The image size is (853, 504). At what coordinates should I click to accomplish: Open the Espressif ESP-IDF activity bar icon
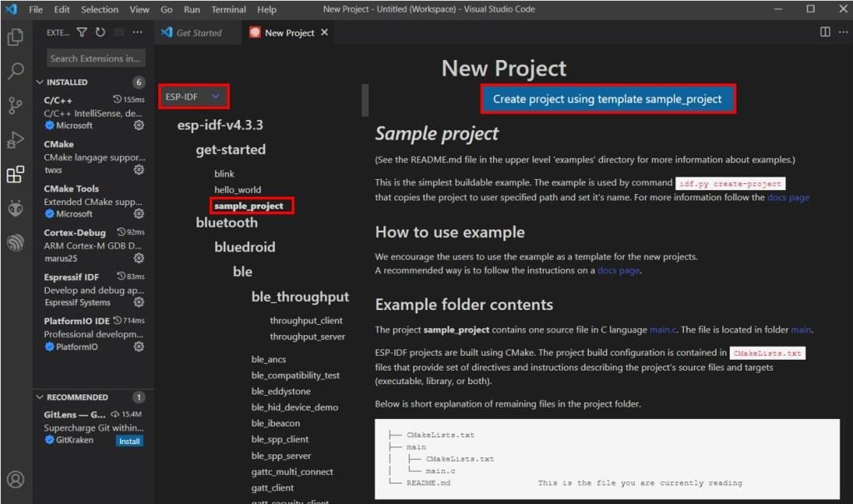tap(15, 242)
